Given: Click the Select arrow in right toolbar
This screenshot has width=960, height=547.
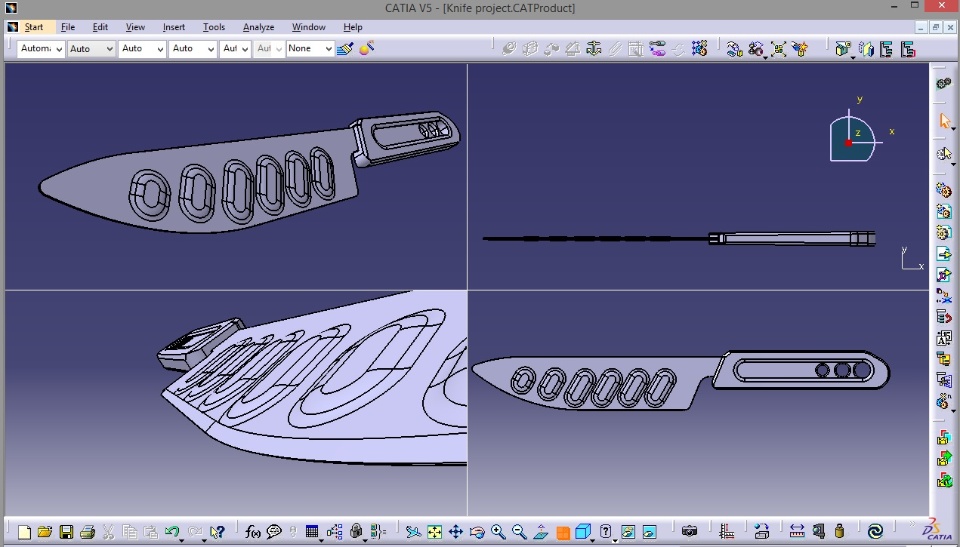Looking at the screenshot, I should pyautogui.click(x=945, y=121).
